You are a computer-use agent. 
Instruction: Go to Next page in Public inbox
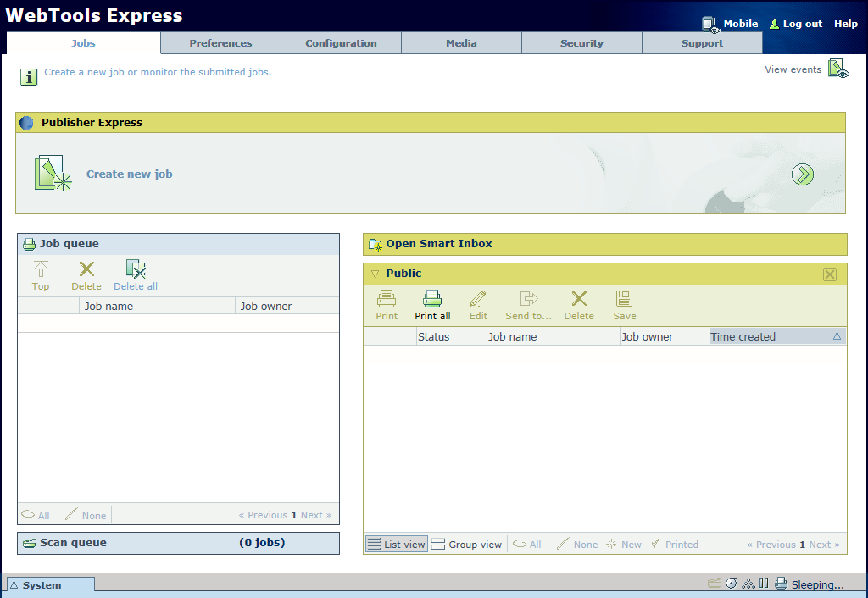pyautogui.click(x=824, y=545)
